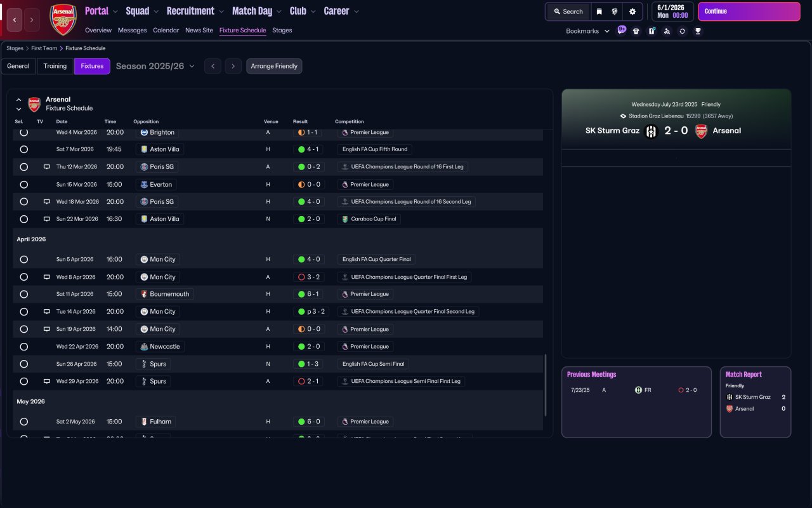Open the Calendar sub-menu item
Viewport: 812px width, 508px height.
166,30
